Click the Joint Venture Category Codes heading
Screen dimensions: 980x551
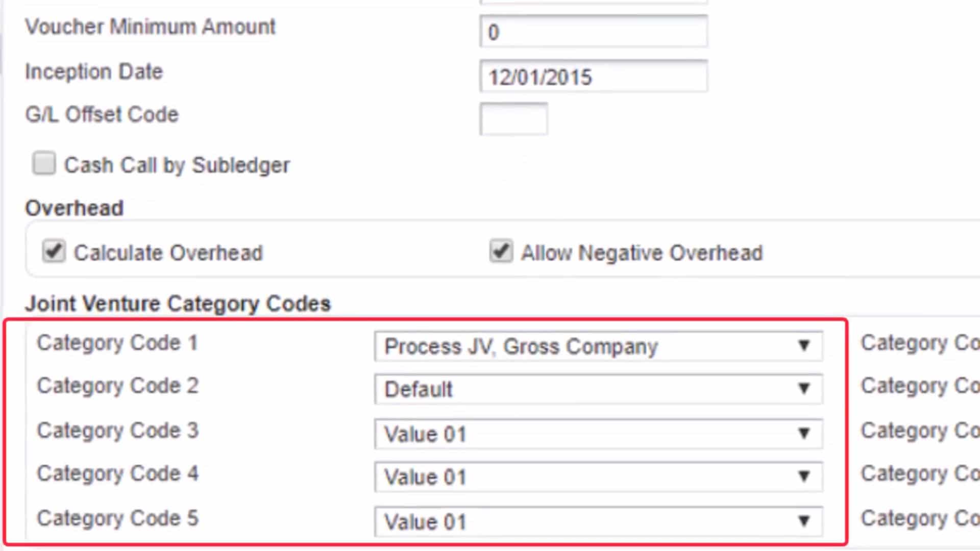[x=178, y=303]
